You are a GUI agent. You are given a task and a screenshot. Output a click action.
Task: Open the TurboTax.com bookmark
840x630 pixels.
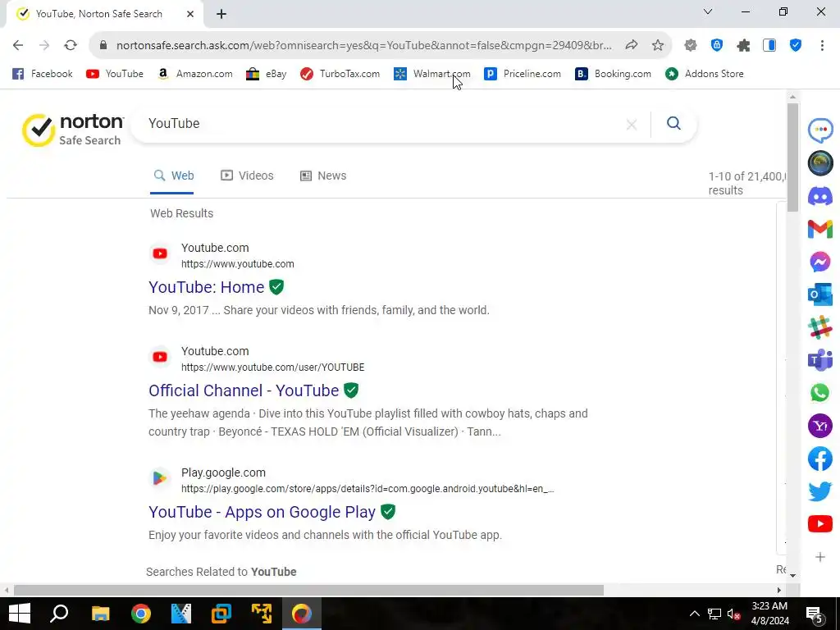[340, 74]
